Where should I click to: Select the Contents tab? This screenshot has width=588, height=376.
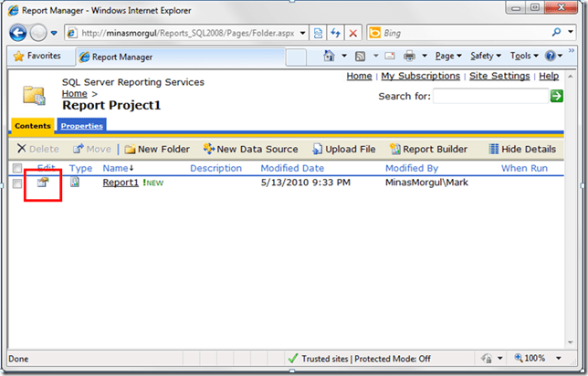click(x=33, y=126)
